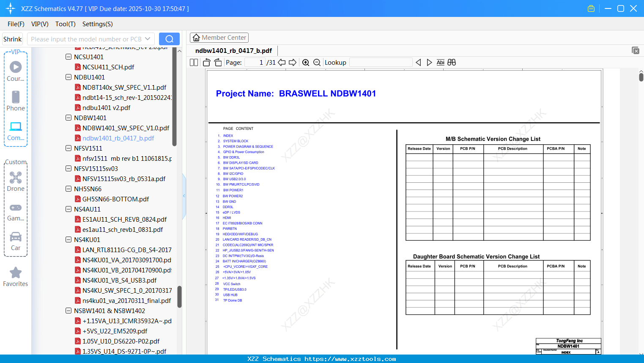Image resolution: width=644 pixels, height=363 pixels.
Task: Open the Phone category icon
Action: [16, 101]
